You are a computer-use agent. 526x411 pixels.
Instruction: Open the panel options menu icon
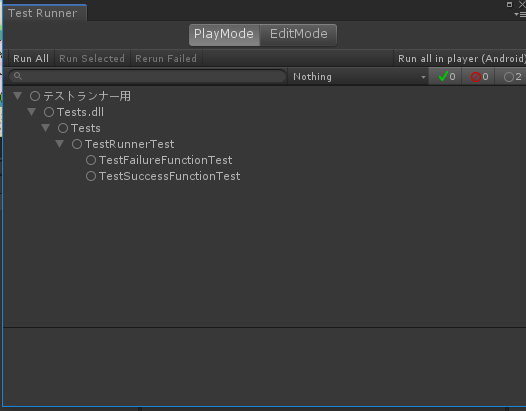(520, 14)
